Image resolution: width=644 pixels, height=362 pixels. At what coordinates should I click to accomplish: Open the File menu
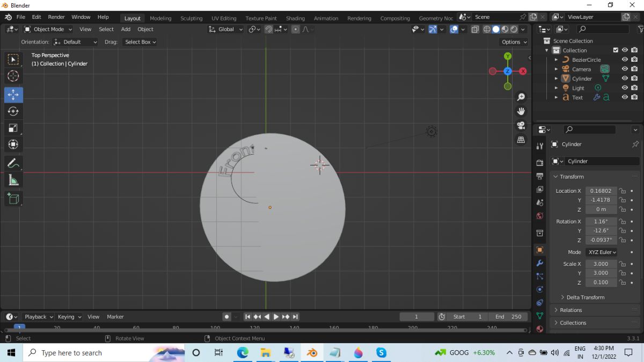coord(20,17)
